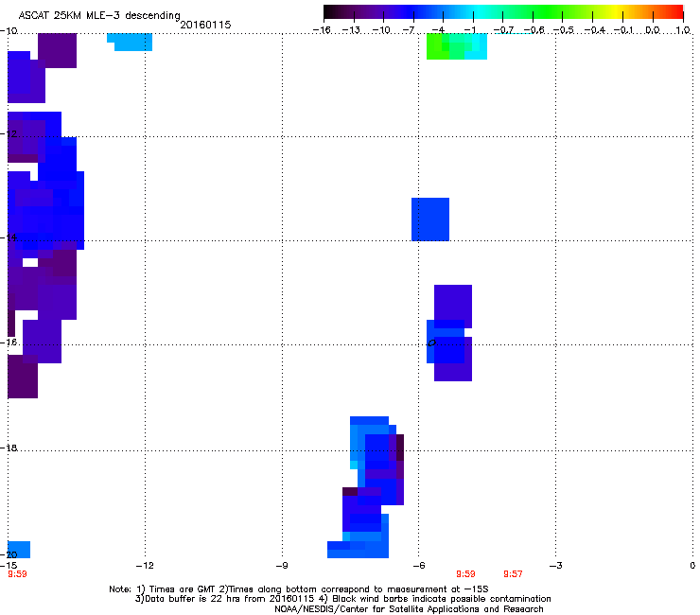
Task: Click the NOAA/NESDIS credit line
Action: coord(409,608)
